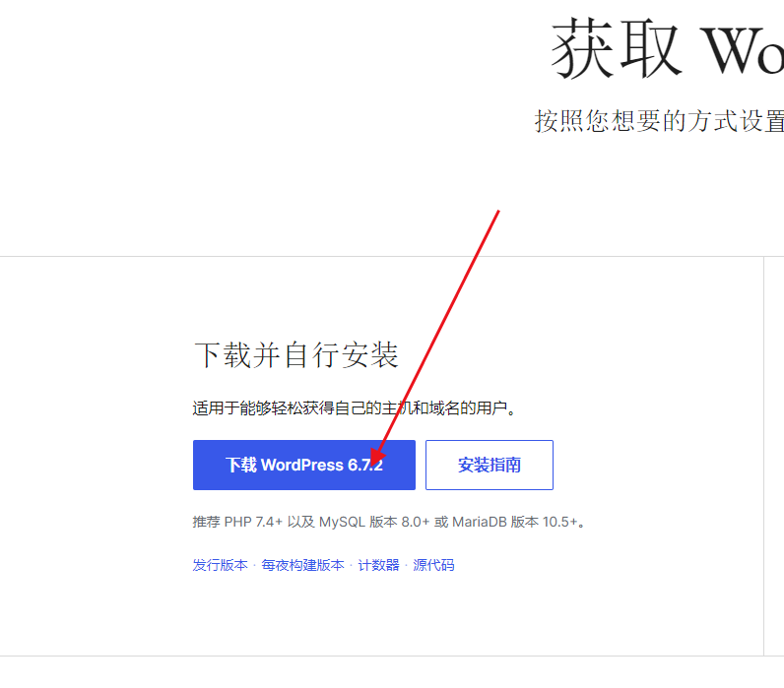This screenshot has height=688, width=784.
Task: Click the 下载 WordPress 6.7.2 download button
Action: click(304, 465)
